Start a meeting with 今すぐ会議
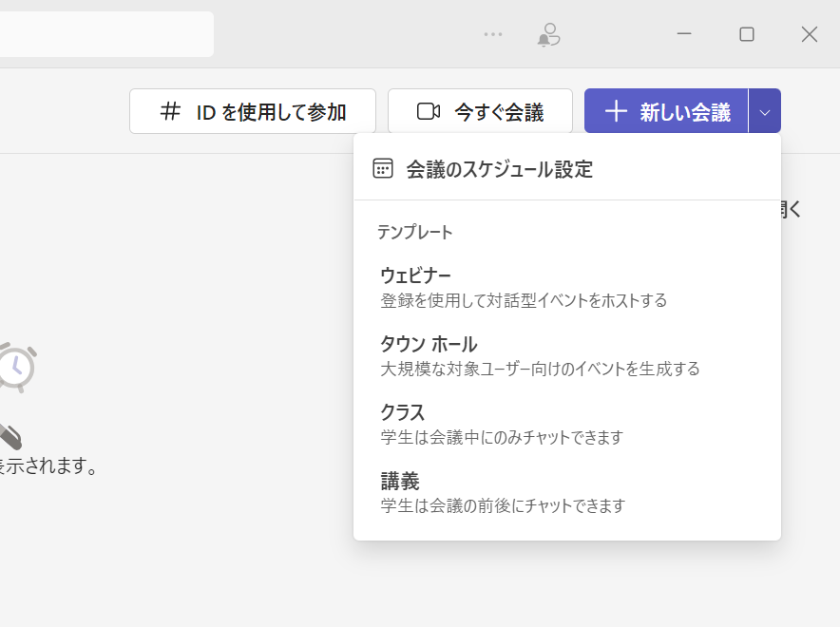840x627 pixels. (480, 111)
